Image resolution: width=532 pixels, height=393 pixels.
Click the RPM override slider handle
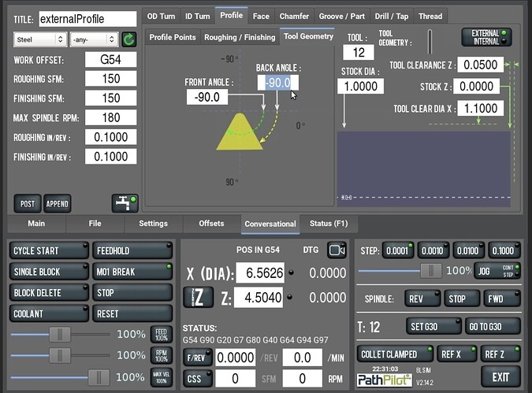(x=60, y=356)
